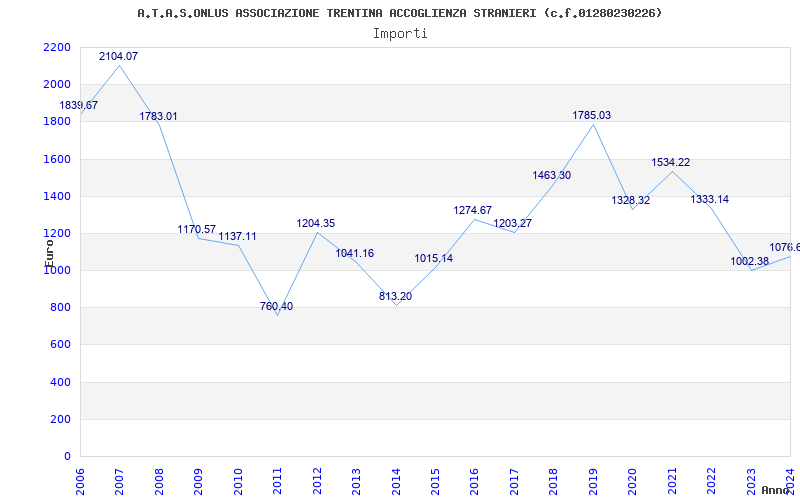Click the 2200 y-axis tick label

point(57,47)
